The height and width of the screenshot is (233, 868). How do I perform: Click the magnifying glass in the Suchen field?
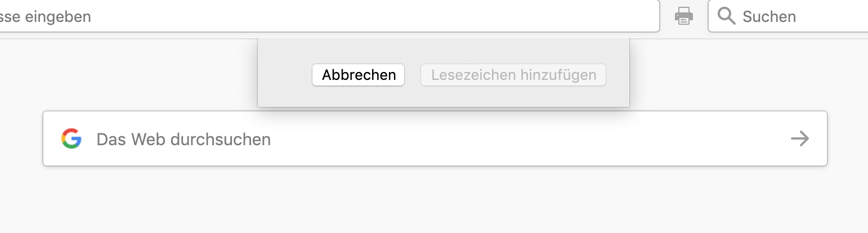(x=727, y=16)
